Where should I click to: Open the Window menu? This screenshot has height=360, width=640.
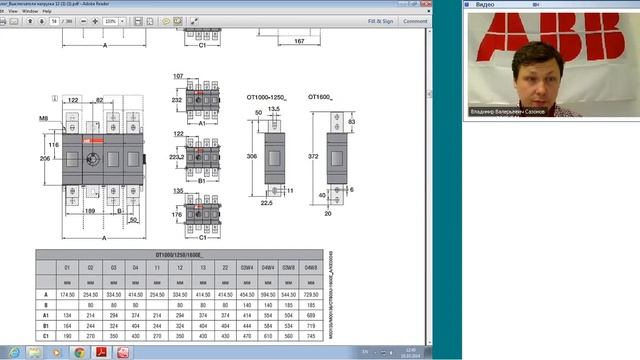pyautogui.click(x=30, y=11)
